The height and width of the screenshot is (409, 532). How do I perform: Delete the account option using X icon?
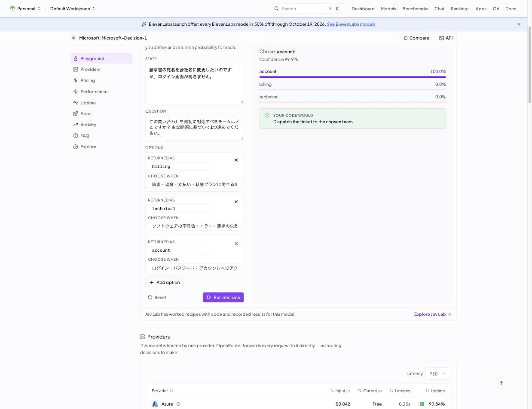tap(236, 243)
